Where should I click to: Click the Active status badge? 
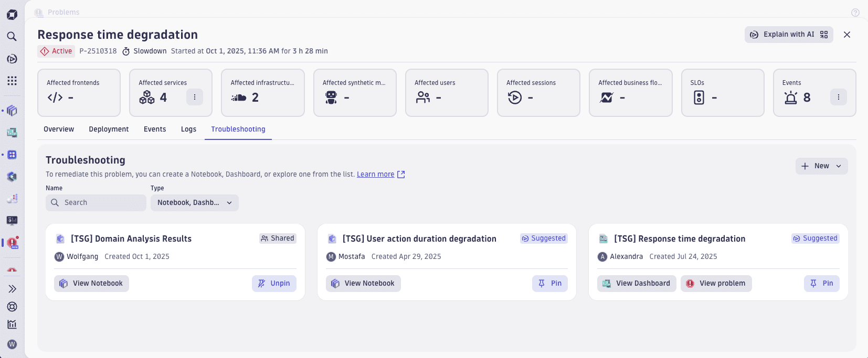[x=56, y=51]
